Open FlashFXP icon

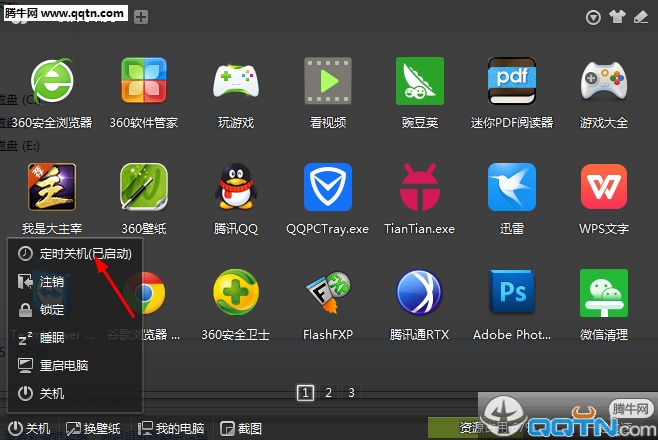[328, 293]
